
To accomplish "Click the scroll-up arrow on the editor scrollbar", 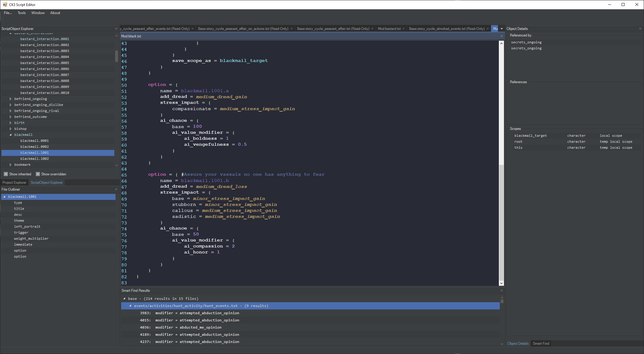I will (501, 43).
